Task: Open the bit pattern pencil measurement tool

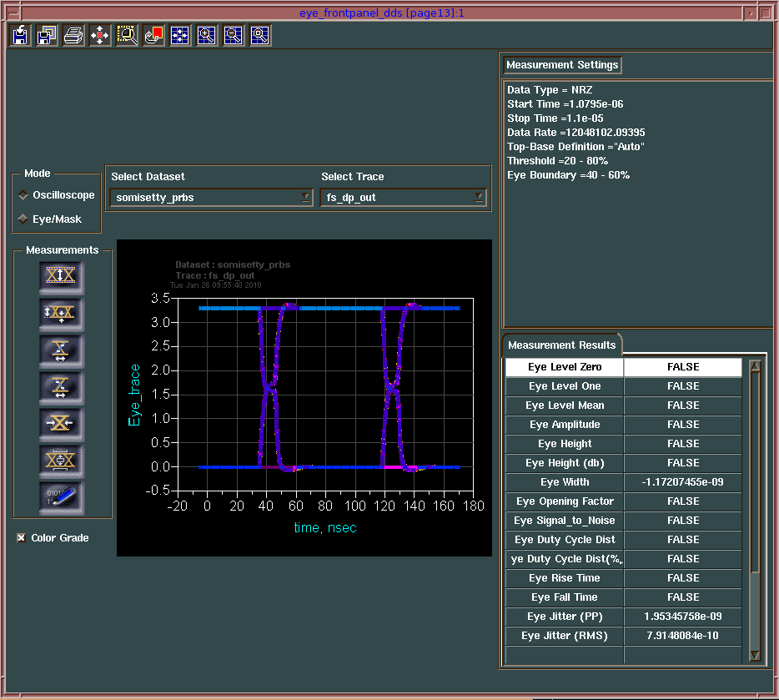Action: tap(61, 494)
